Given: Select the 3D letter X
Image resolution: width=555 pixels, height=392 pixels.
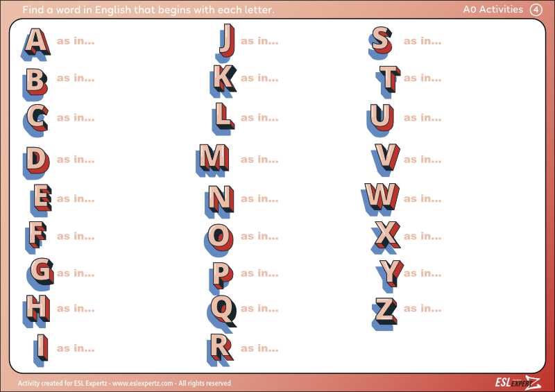Looking at the screenshot, I should 386,237.
